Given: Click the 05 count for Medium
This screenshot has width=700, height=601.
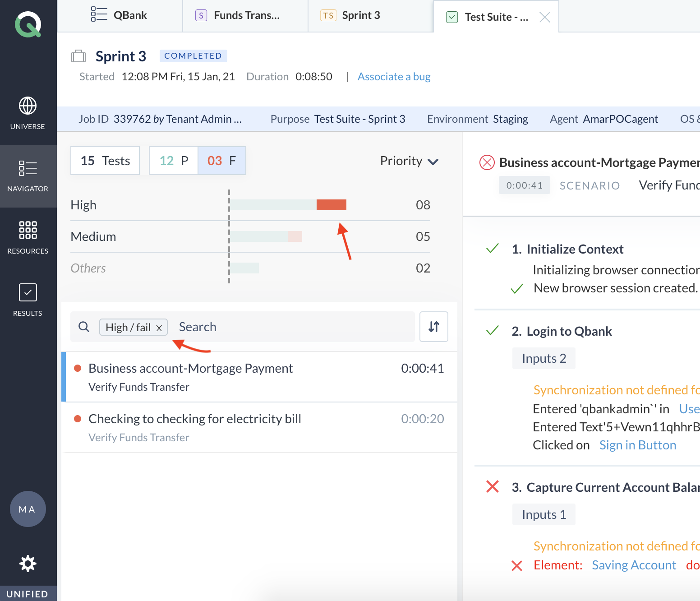Looking at the screenshot, I should (x=423, y=236).
